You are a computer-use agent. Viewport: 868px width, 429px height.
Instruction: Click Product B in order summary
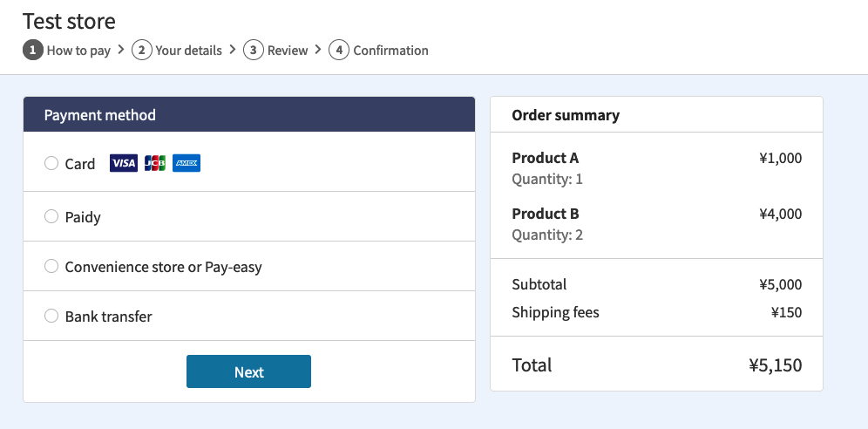(x=546, y=214)
